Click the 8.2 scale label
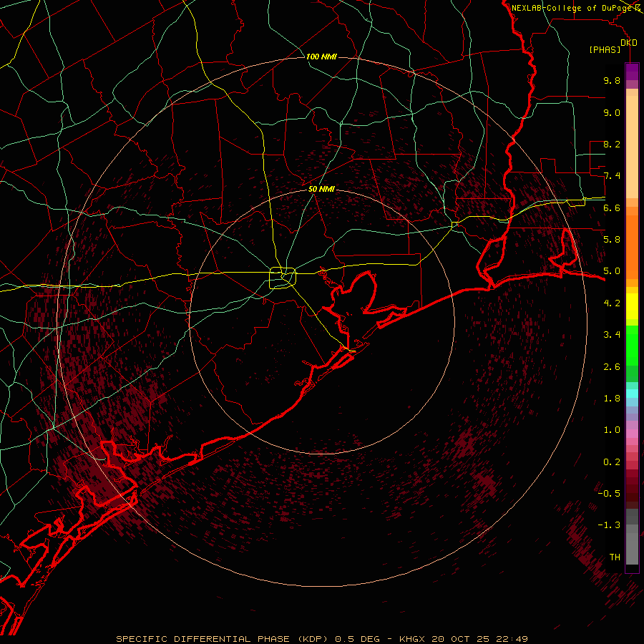 (x=612, y=144)
